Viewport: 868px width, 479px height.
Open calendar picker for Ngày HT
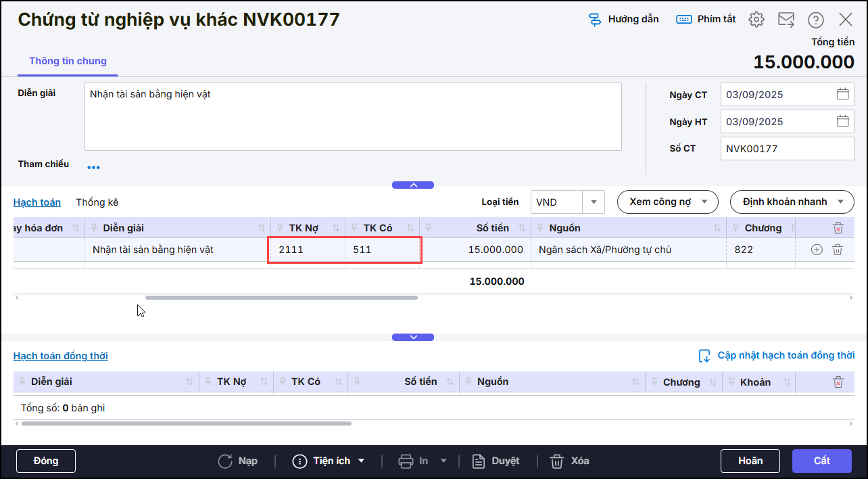(842, 121)
